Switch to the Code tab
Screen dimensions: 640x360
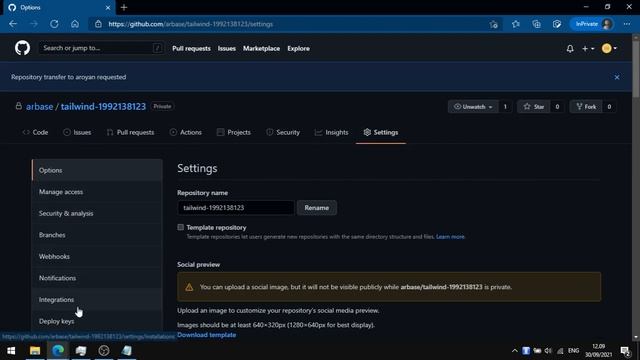(x=35, y=132)
